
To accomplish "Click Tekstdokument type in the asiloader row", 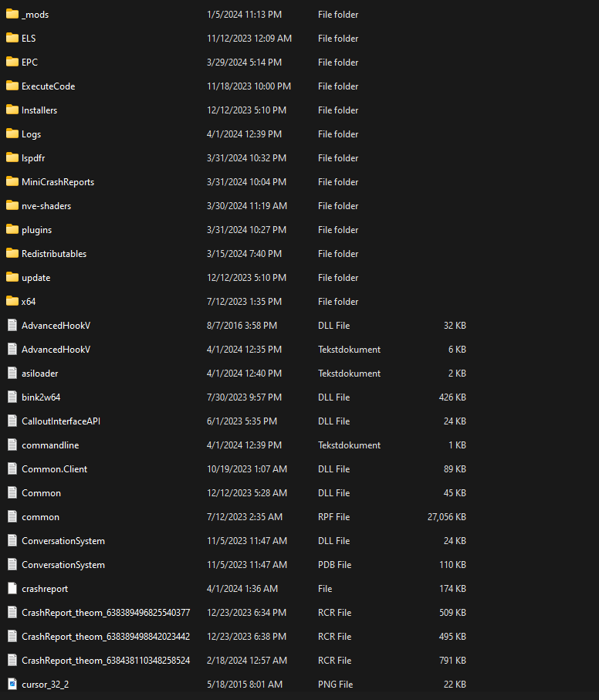I will click(349, 374).
